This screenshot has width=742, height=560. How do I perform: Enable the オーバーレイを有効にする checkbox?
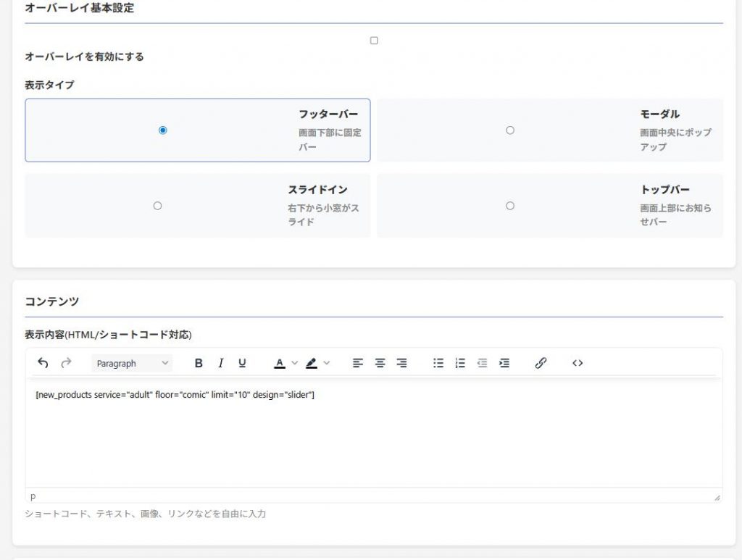[374, 41]
